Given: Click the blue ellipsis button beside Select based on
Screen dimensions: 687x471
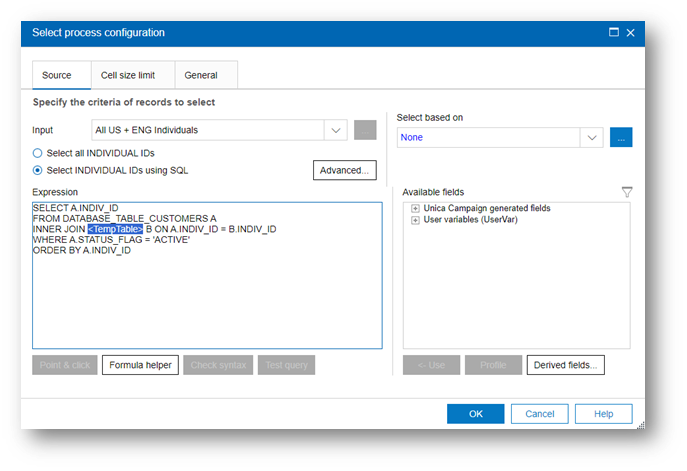Looking at the screenshot, I should click(621, 138).
